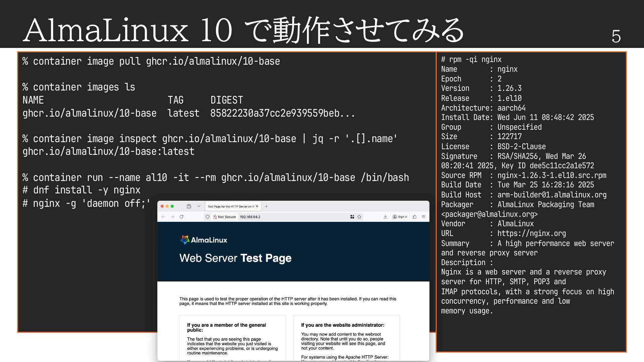Close the Test Page tab

tap(257, 206)
